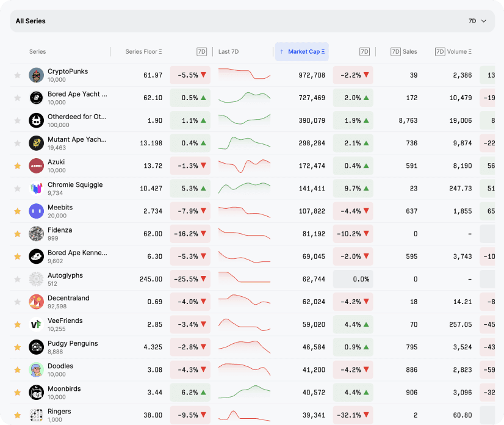The image size is (504, 425).
Task: Open the Series Floor sort options
Action: click(142, 52)
